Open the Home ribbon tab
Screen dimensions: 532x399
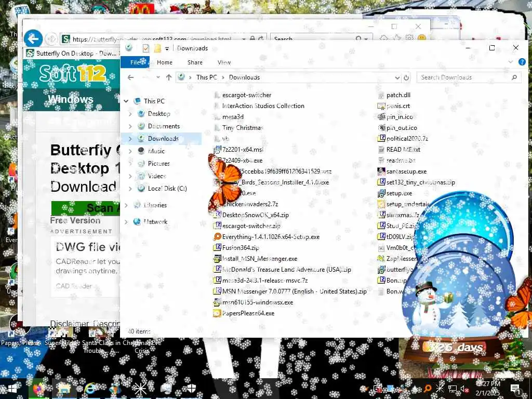tap(165, 62)
